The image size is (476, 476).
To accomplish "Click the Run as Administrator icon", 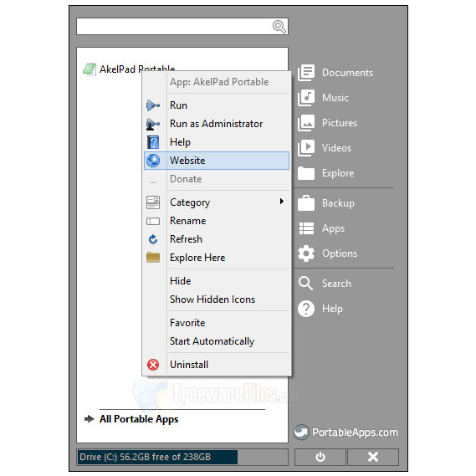I will 153,124.
